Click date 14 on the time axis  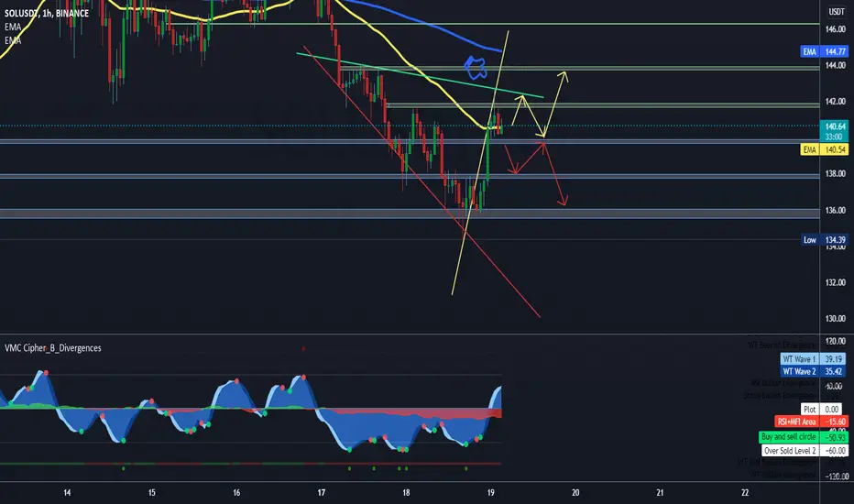point(67,493)
